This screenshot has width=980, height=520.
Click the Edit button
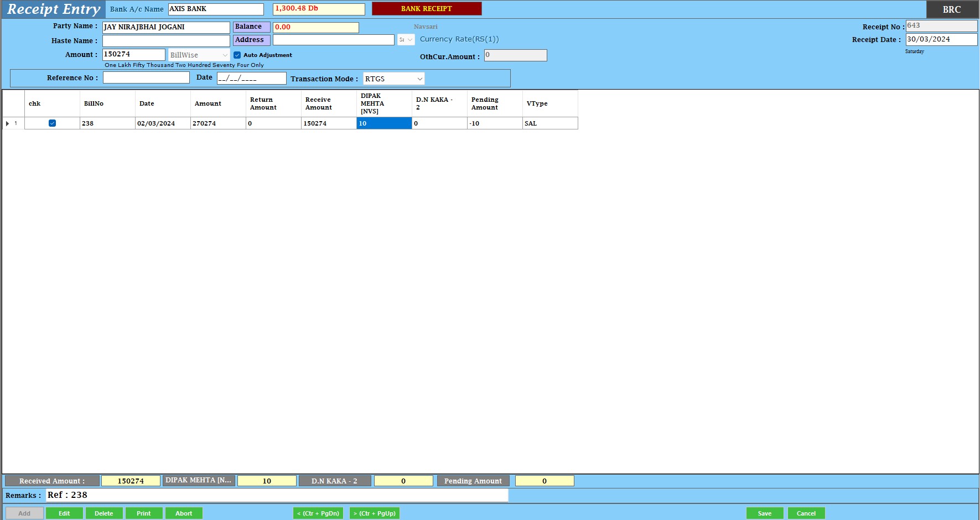pos(64,513)
